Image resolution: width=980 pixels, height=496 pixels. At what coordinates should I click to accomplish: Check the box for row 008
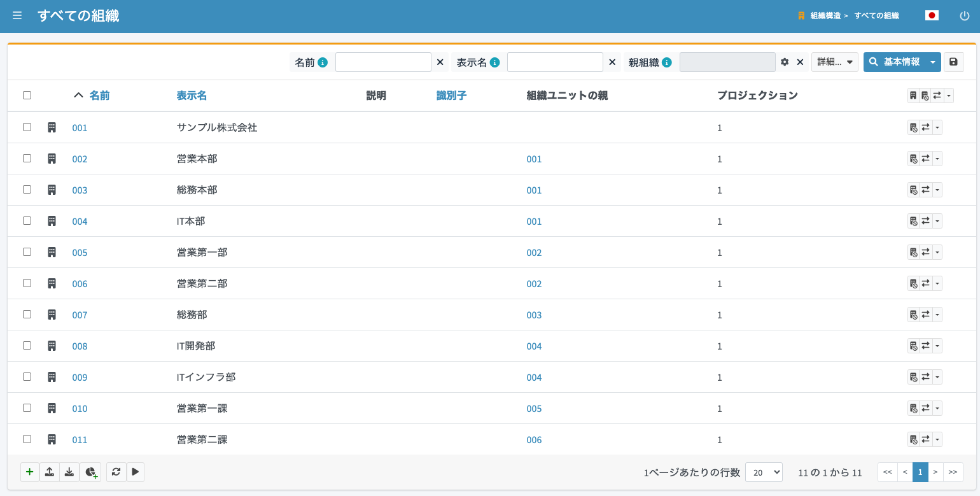click(x=27, y=345)
